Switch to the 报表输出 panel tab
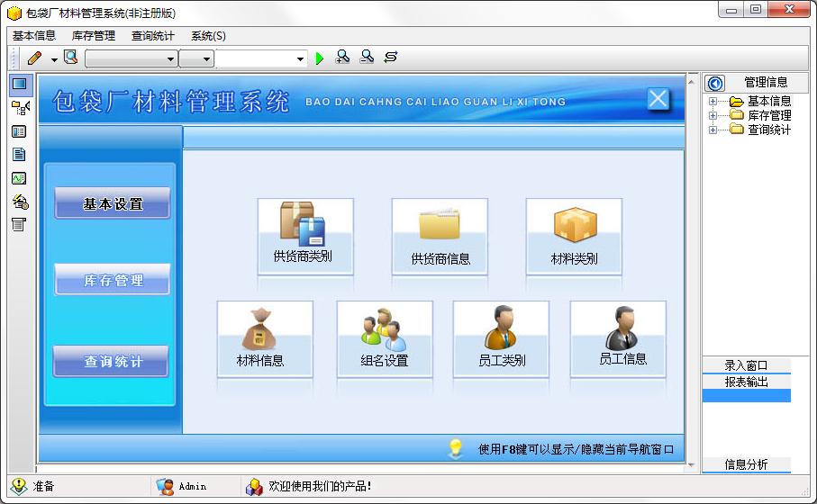This screenshot has height=504, width=817. (746, 382)
